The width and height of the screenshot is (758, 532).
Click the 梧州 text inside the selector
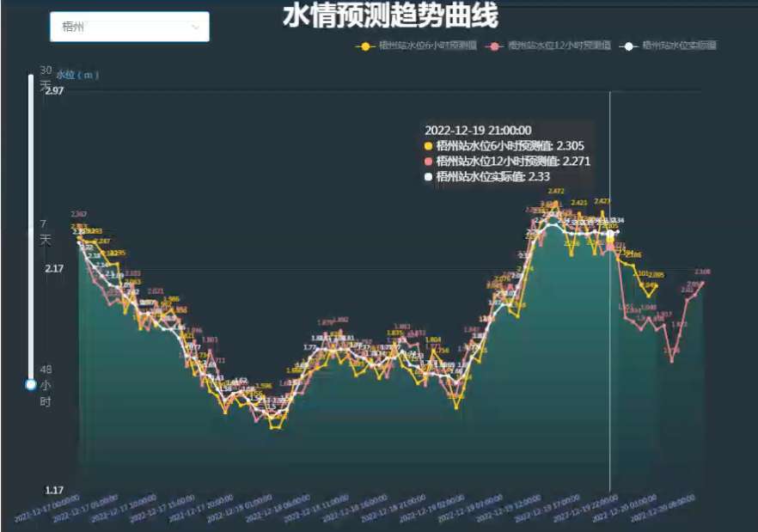click(73, 28)
